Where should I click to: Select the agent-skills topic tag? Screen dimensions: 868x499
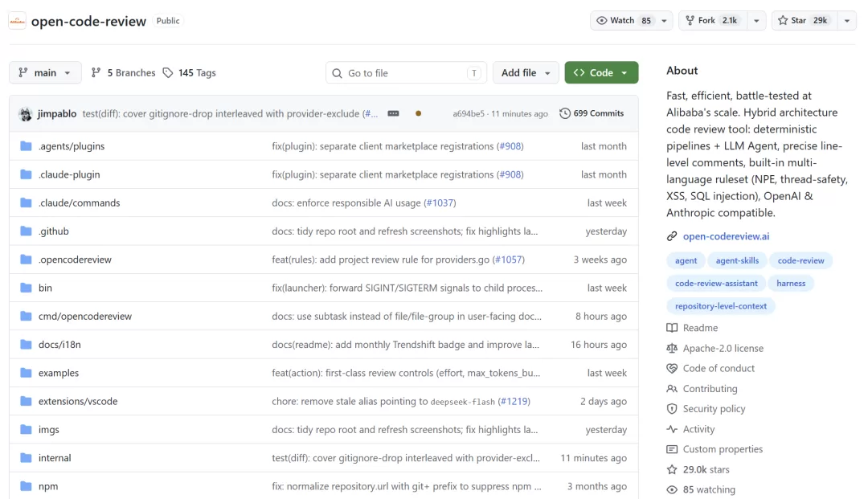[737, 260]
